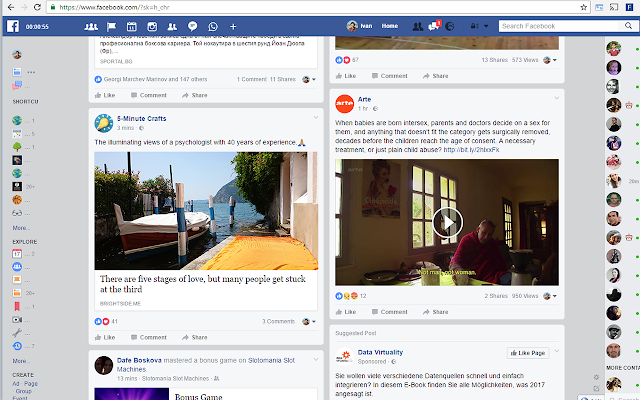Open the 5-Minute Crafts page name
The image size is (640, 400).
142,119
